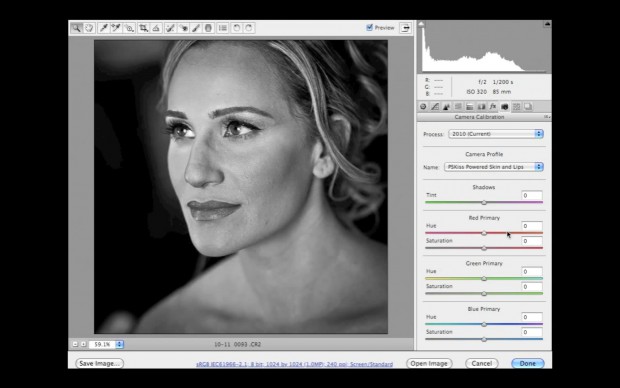
Task: Click the Open Image button
Action: coord(429,363)
